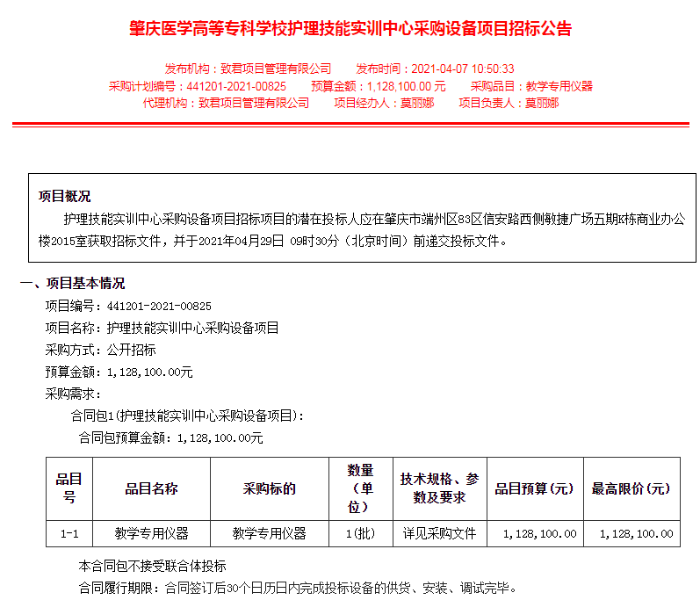This screenshot has width=700, height=600.
Task: Click the 项目概况 heading
Action: (64, 196)
